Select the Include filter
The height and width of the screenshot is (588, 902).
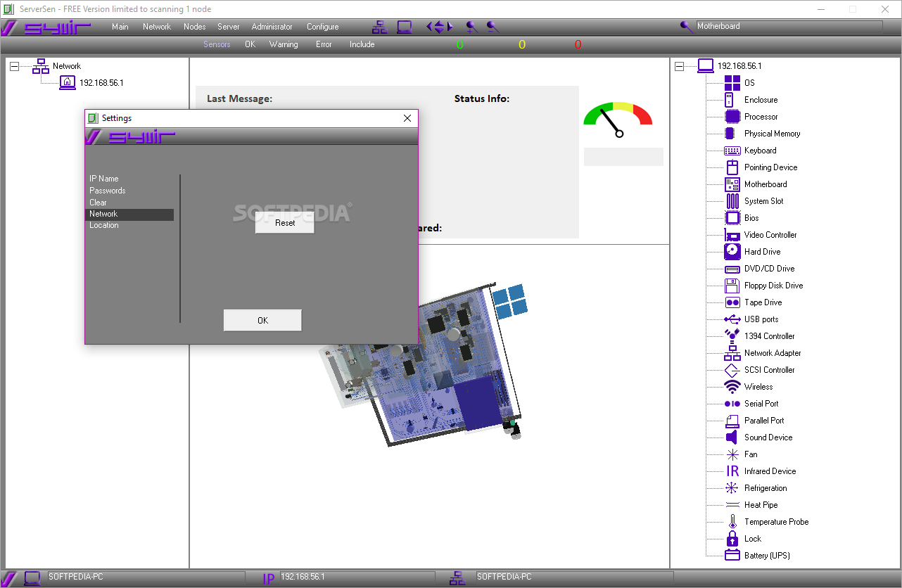362,44
